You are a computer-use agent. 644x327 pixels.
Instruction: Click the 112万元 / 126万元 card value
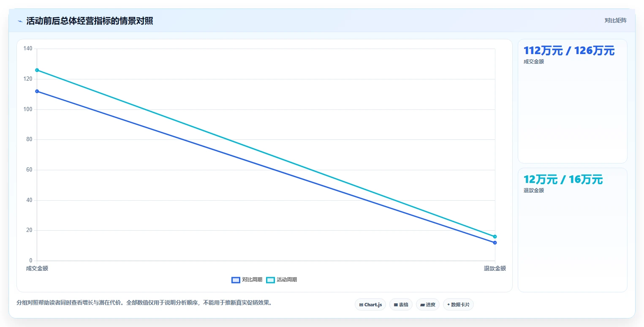[x=569, y=51]
